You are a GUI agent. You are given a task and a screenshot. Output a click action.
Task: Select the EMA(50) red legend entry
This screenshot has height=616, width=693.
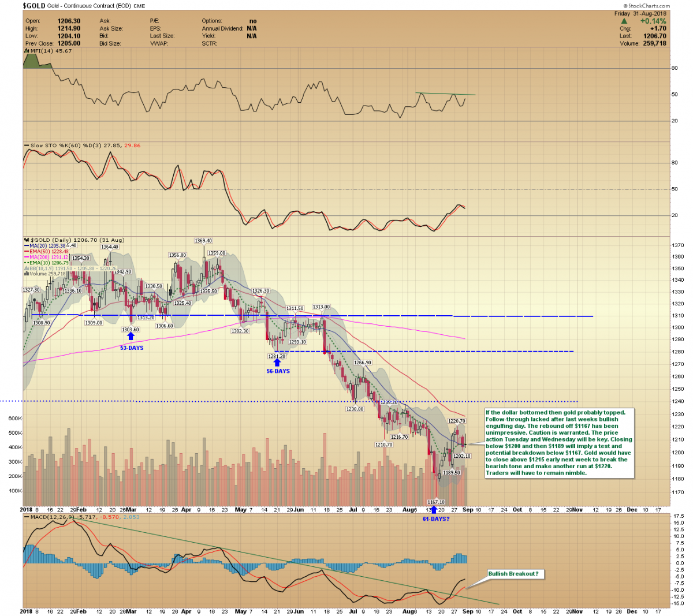49,252
